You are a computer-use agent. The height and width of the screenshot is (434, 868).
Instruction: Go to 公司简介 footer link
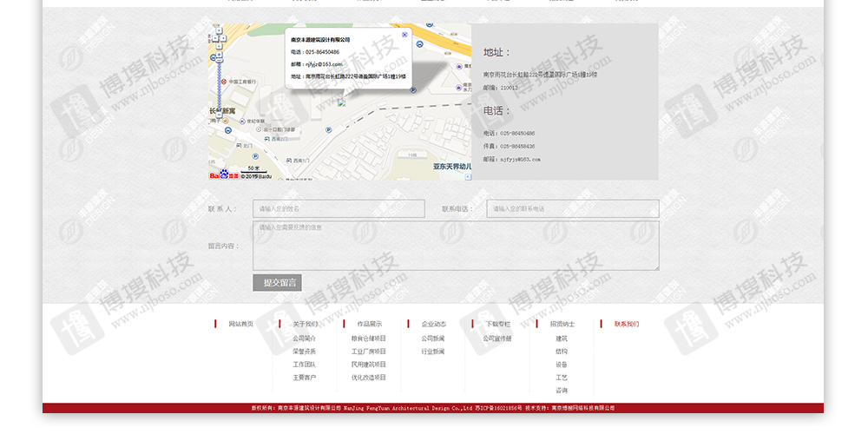click(x=304, y=339)
